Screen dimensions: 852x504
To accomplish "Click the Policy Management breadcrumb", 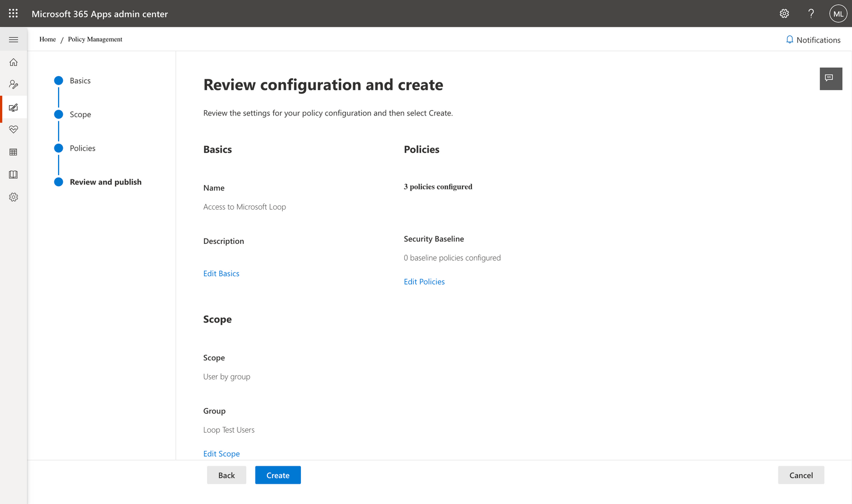I will coord(95,39).
